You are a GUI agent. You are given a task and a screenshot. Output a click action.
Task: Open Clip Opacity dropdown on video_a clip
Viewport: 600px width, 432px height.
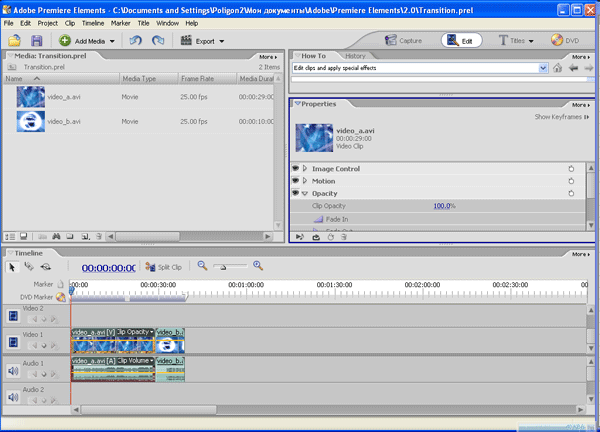pyautogui.click(x=152, y=332)
